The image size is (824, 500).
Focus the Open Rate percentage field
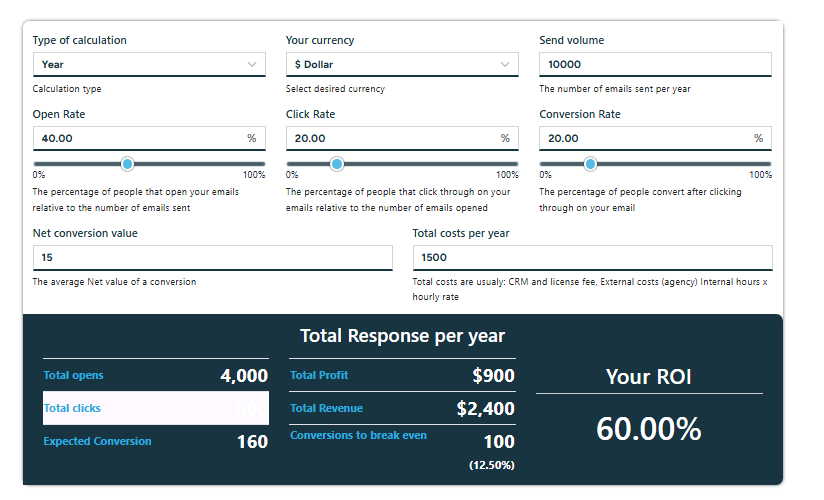click(x=136, y=138)
